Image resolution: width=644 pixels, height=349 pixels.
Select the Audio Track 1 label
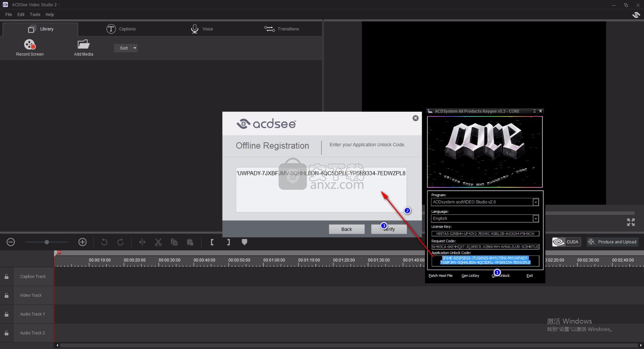33,314
